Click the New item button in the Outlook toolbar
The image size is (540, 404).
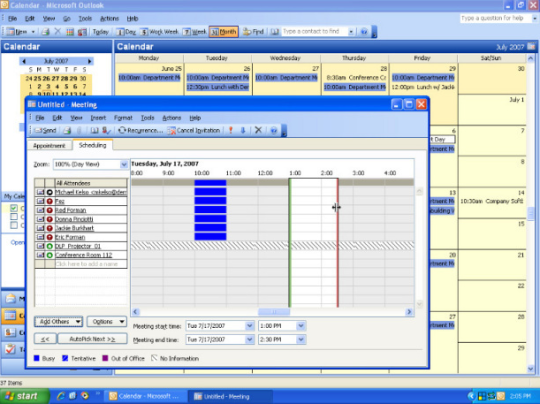point(17,32)
